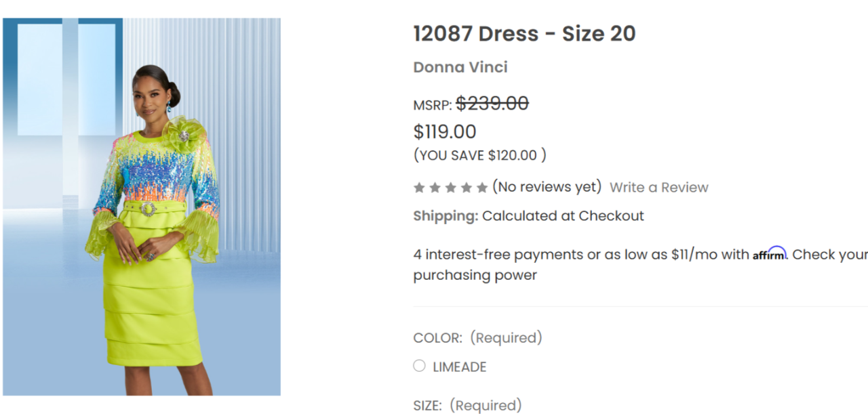Select the LIMEADE color radio button
Viewport: 868px width, 420px height.
point(419,366)
